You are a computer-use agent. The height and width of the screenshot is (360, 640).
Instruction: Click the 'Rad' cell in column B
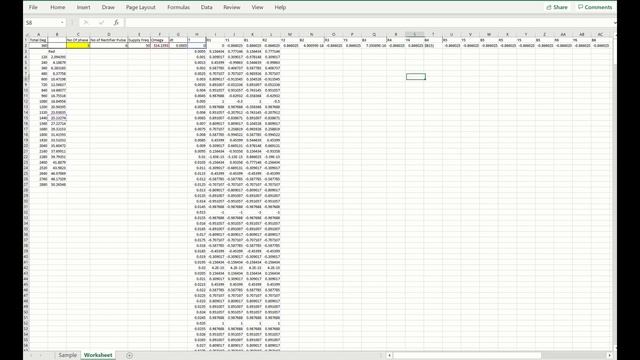click(57, 51)
